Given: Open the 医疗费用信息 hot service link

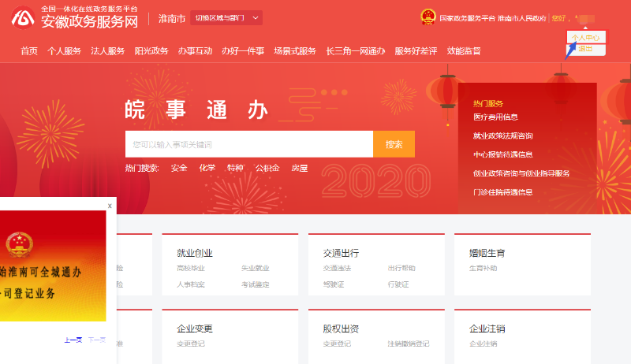Looking at the screenshot, I should click(x=495, y=117).
